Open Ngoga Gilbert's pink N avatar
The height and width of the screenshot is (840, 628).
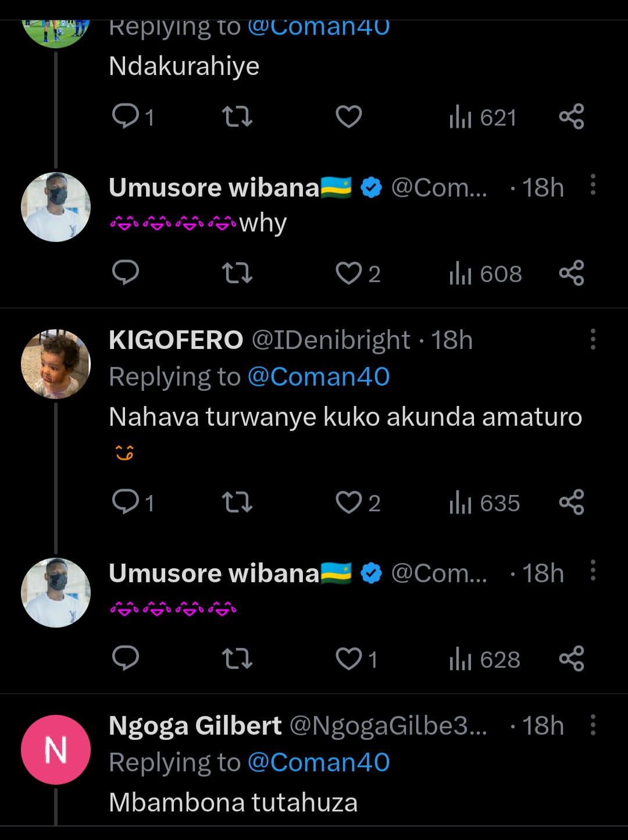(x=56, y=750)
